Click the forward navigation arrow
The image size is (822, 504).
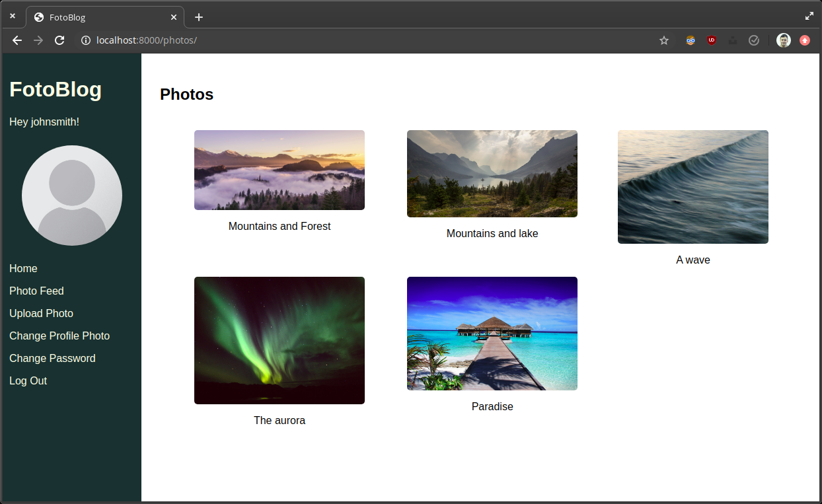point(38,40)
